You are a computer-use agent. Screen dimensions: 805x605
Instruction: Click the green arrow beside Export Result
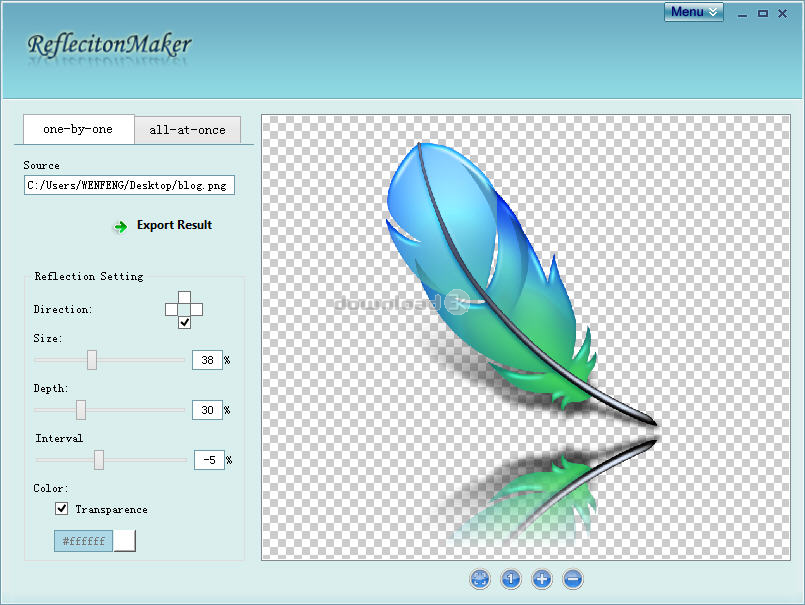[x=121, y=226]
